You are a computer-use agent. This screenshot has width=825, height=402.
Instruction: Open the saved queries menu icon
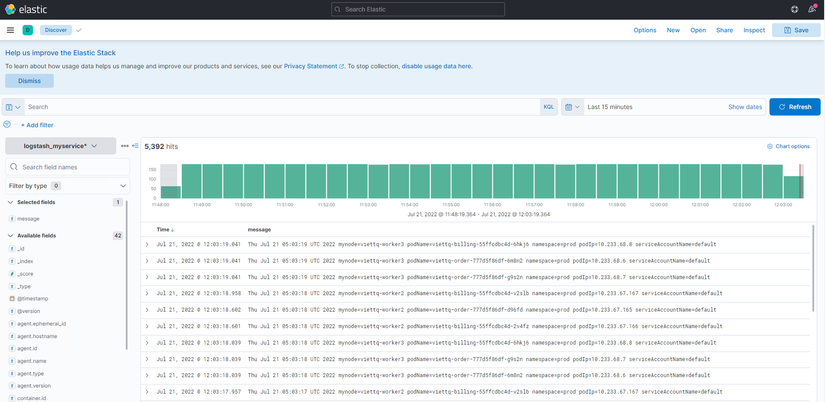(x=13, y=107)
